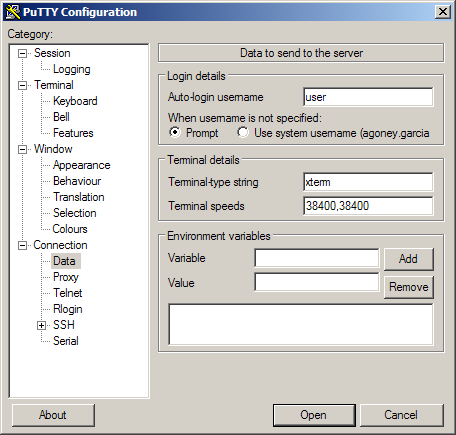456x435 pixels.
Task: Collapse the Connection category node
Action: [x=22, y=245]
